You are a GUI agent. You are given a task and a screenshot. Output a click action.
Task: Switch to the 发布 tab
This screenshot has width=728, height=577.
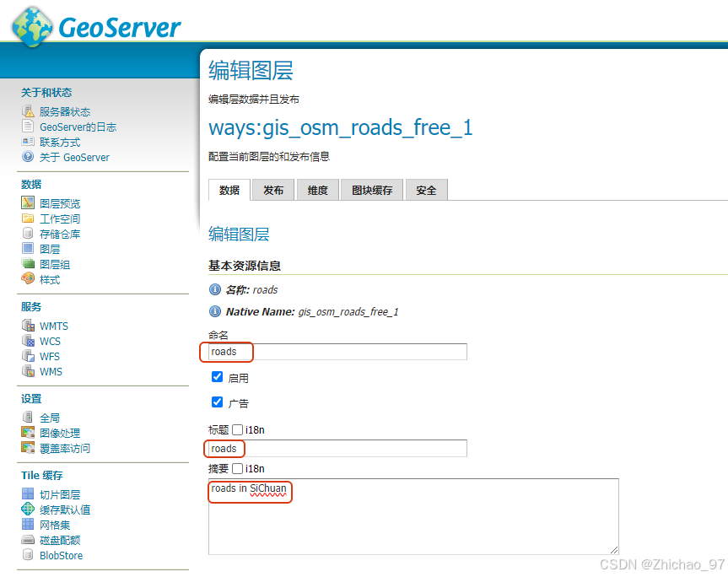click(x=273, y=190)
